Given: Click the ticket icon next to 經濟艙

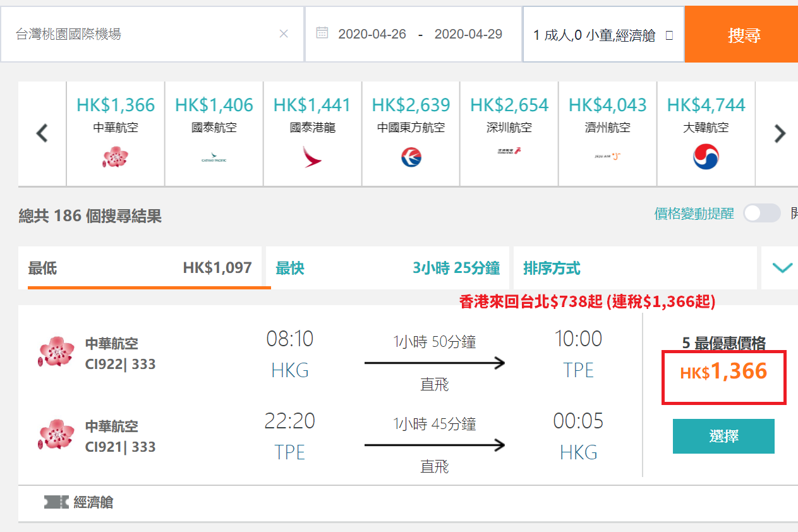Looking at the screenshot, I should [55, 502].
